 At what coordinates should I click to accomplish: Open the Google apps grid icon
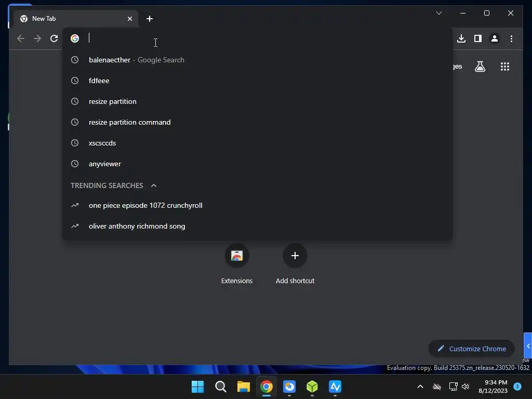[x=505, y=66]
